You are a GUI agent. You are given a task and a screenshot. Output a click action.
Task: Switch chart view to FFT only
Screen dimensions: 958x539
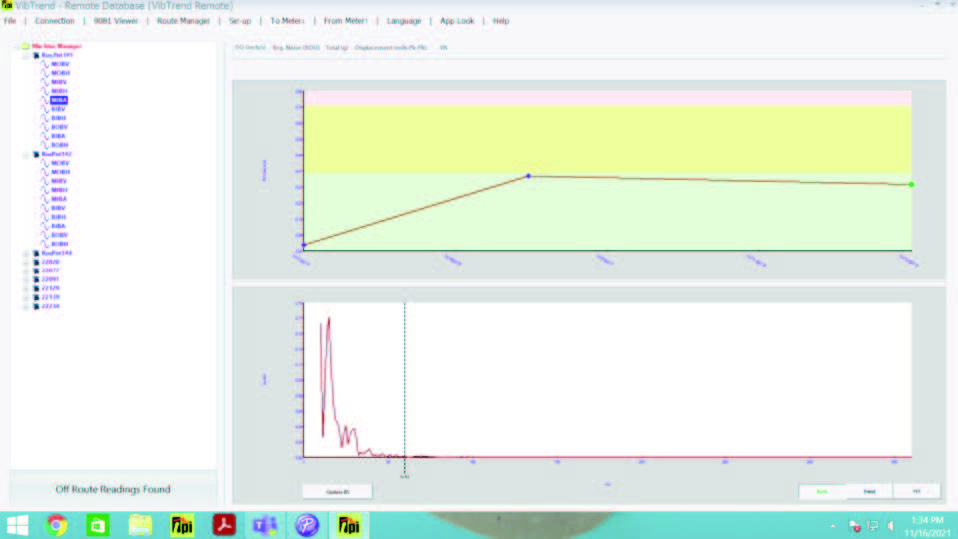(916, 491)
